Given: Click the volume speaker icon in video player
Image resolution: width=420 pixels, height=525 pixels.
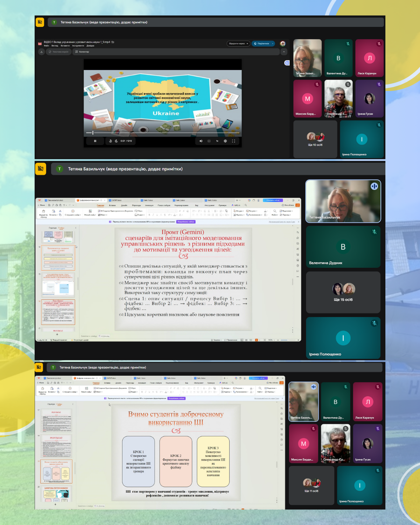Looking at the screenshot, I should tap(201, 141).
